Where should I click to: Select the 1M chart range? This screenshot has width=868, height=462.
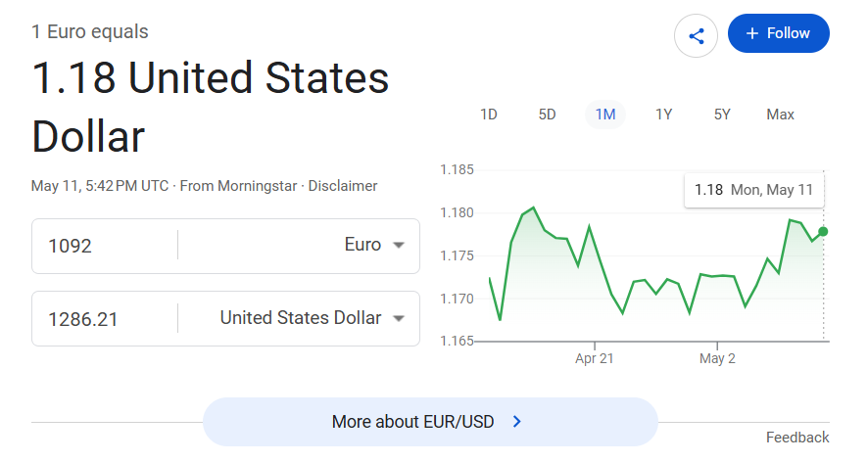[x=605, y=115]
